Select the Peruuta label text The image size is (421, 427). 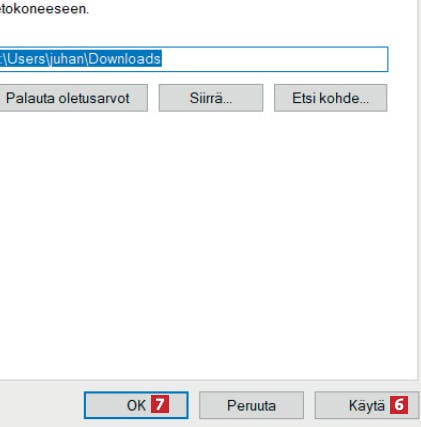251,406
